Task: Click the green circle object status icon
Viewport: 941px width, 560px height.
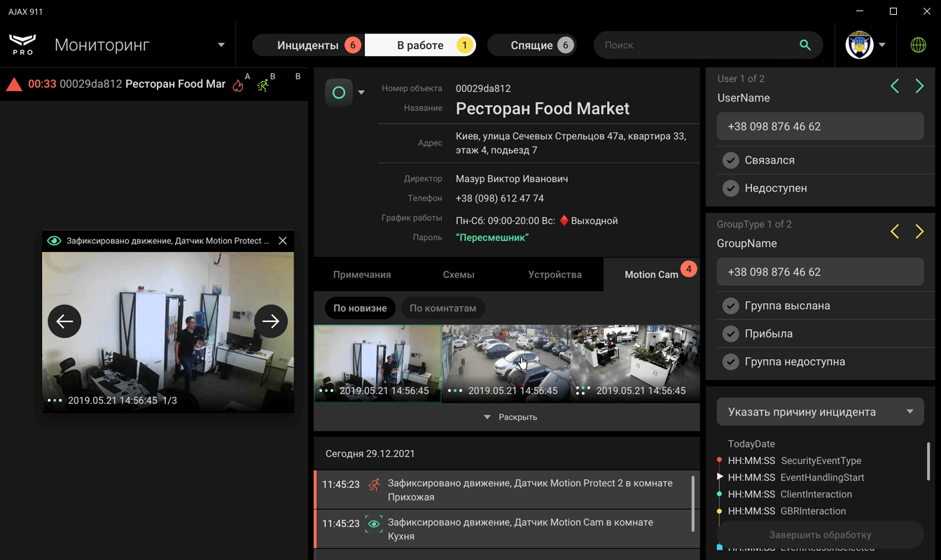Action: click(339, 92)
